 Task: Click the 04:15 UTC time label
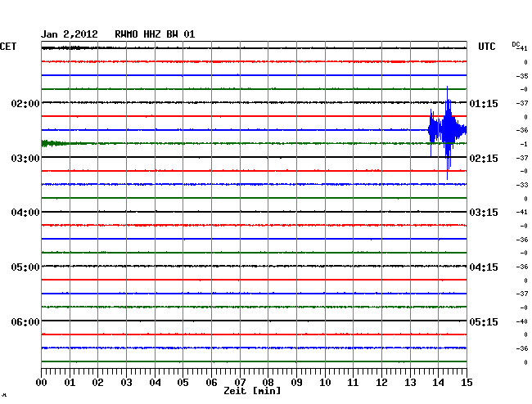(x=484, y=267)
